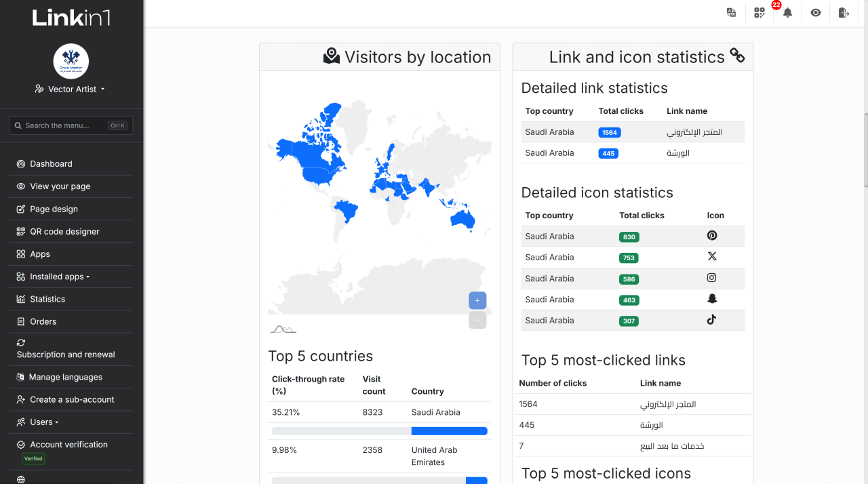Click the Apps grid icon
The height and width of the screenshot is (484, 868).
pyautogui.click(x=21, y=254)
